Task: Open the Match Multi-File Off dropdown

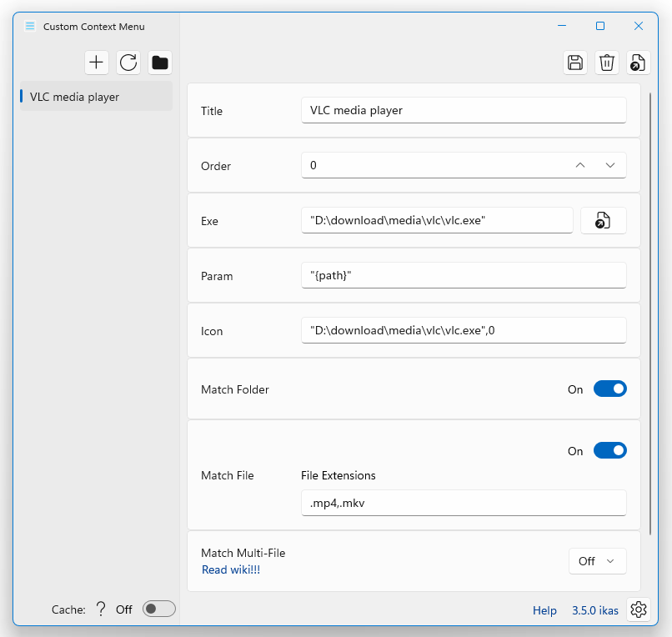Action: (x=598, y=561)
